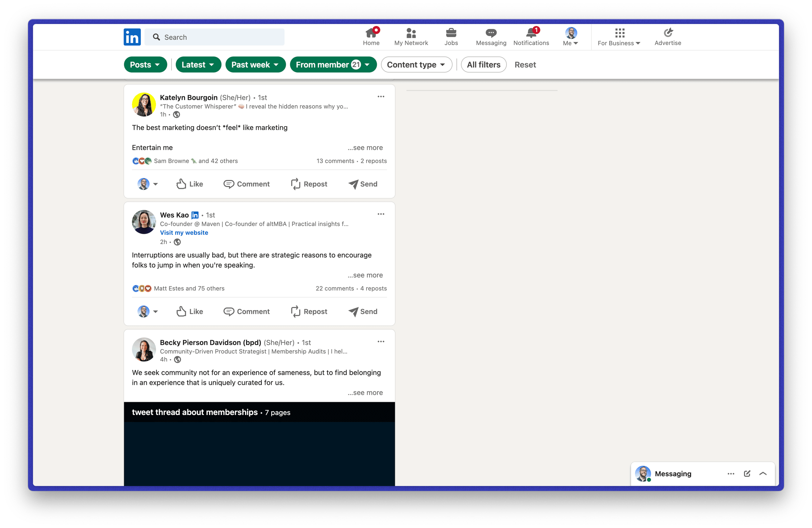
Task: Like Wes Kao's post
Action: (x=189, y=311)
